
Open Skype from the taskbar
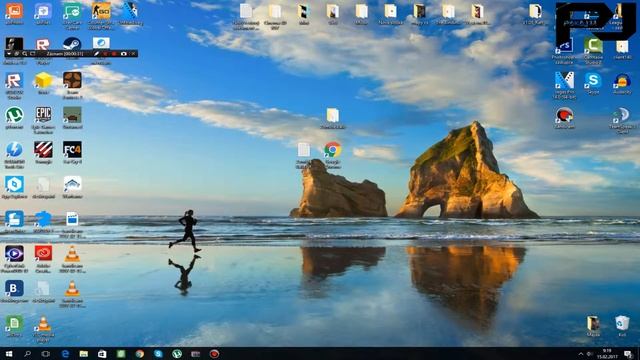pos(158,354)
